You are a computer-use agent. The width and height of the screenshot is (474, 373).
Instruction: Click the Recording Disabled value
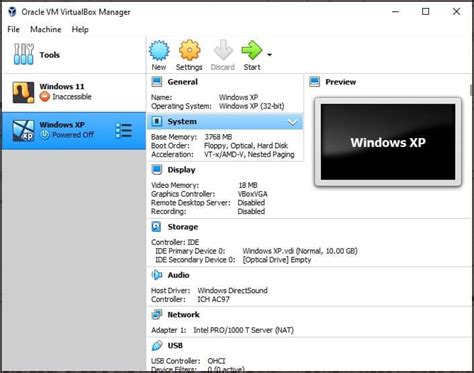click(251, 211)
